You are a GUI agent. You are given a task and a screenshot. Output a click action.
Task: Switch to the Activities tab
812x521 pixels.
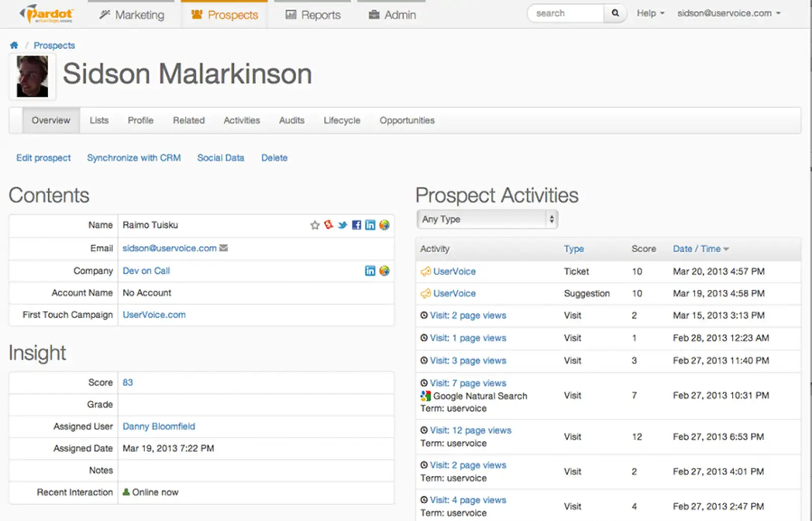click(x=242, y=120)
